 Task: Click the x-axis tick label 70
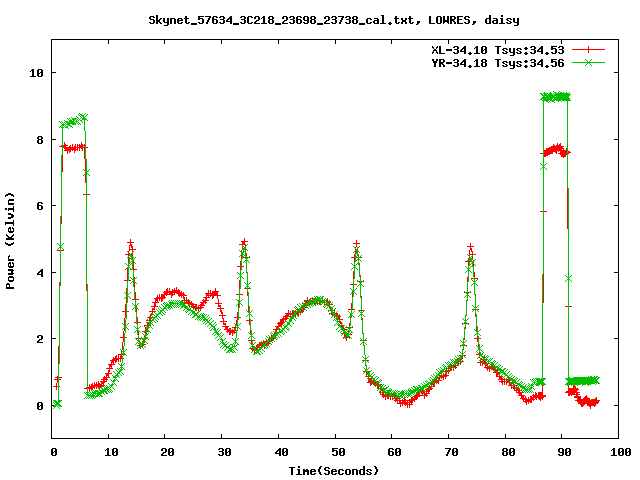pyautogui.click(x=451, y=452)
